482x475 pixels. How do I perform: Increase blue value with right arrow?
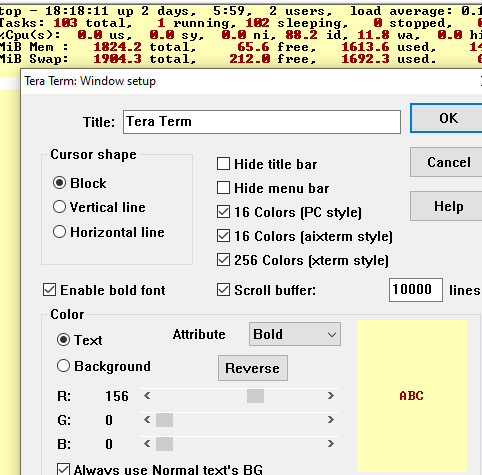330,444
